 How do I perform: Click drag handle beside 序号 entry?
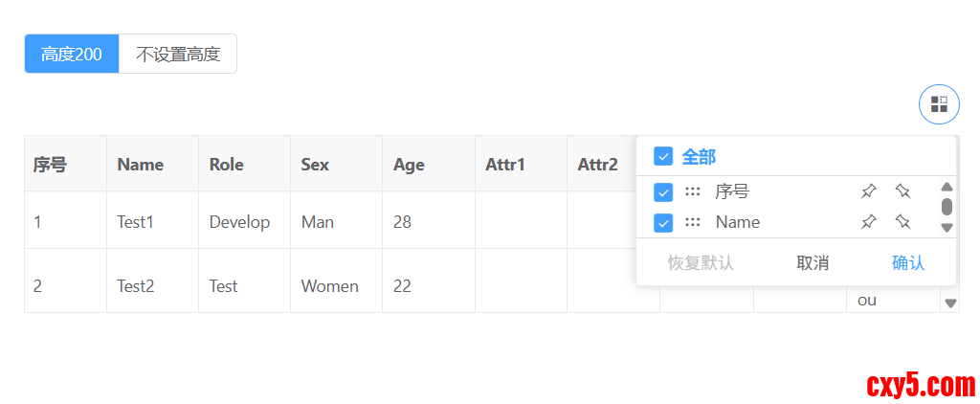pos(693,191)
